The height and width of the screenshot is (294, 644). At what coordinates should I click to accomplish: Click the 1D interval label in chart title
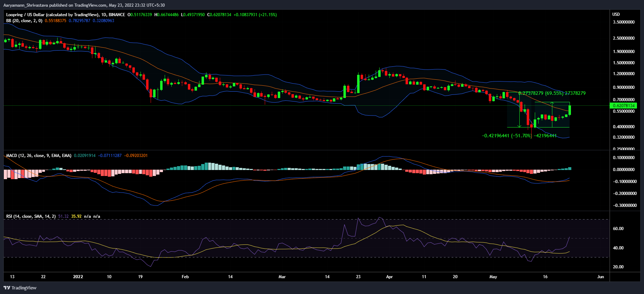(x=103, y=15)
